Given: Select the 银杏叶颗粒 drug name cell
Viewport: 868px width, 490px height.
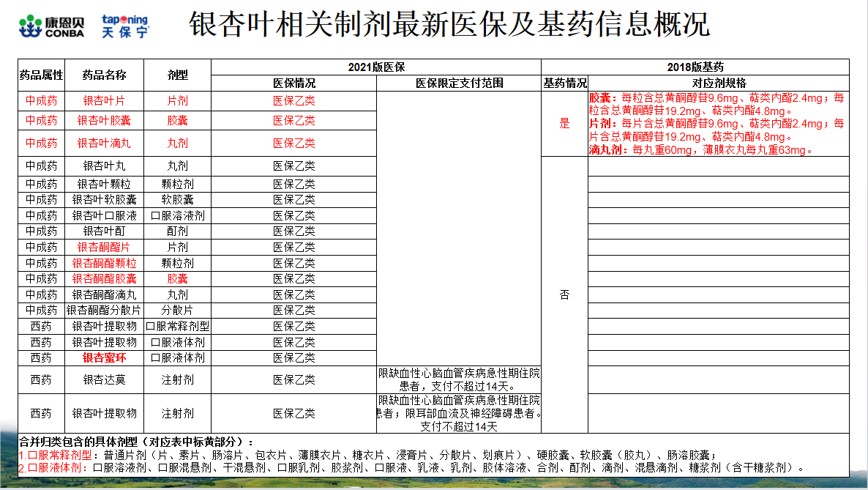Looking at the screenshot, I should click(104, 184).
